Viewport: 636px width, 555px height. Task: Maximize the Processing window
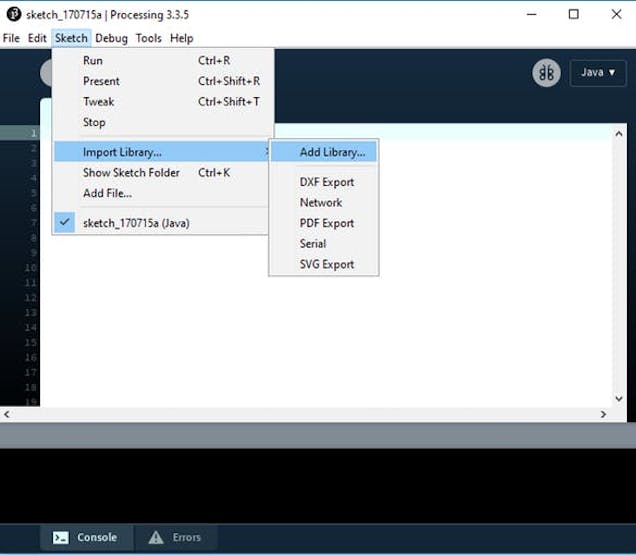pyautogui.click(x=574, y=14)
